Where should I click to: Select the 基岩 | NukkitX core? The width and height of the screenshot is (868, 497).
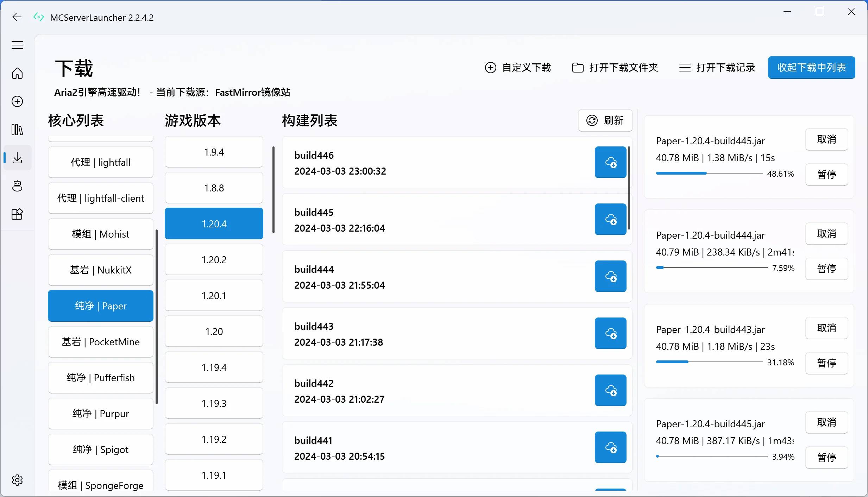click(x=101, y=270)
